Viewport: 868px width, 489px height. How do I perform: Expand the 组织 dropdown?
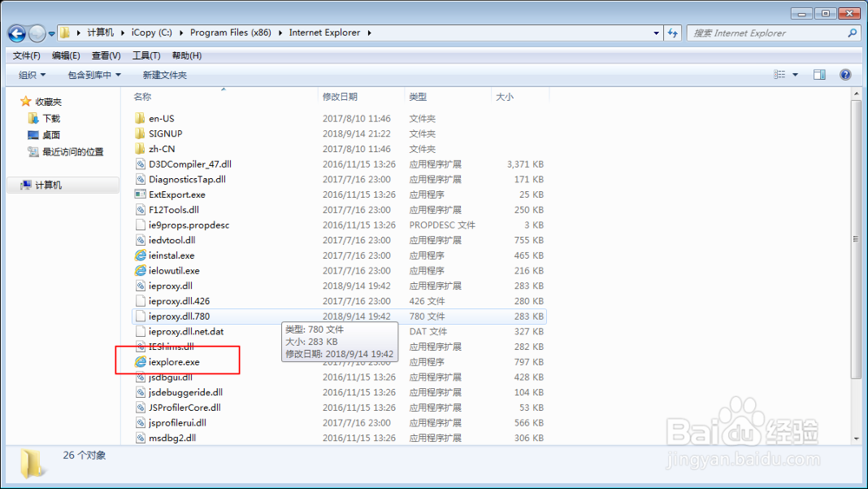(32, 75)
